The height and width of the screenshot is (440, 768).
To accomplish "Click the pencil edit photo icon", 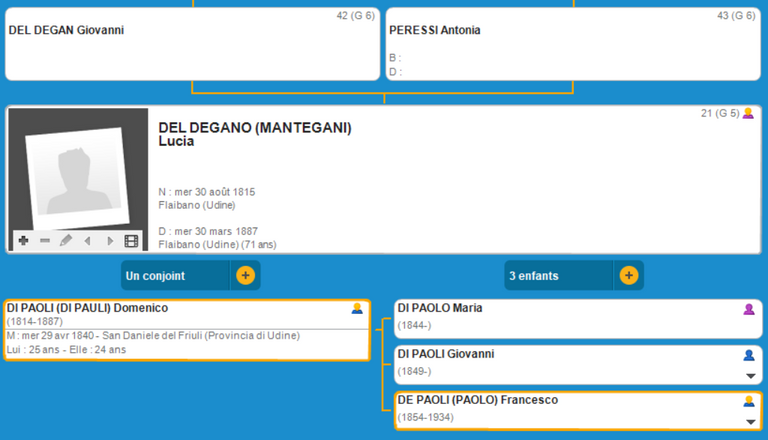I will tap(66, 241).
